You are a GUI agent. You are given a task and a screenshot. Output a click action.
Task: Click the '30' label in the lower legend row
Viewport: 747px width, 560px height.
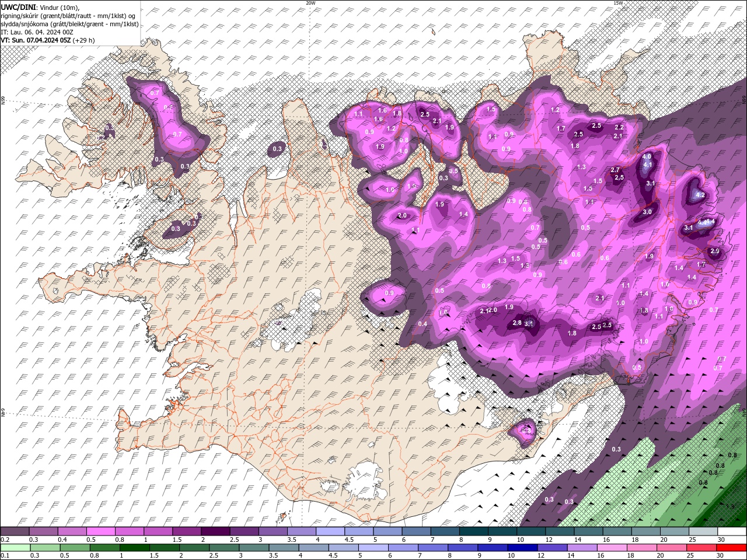tap(721, 556)
